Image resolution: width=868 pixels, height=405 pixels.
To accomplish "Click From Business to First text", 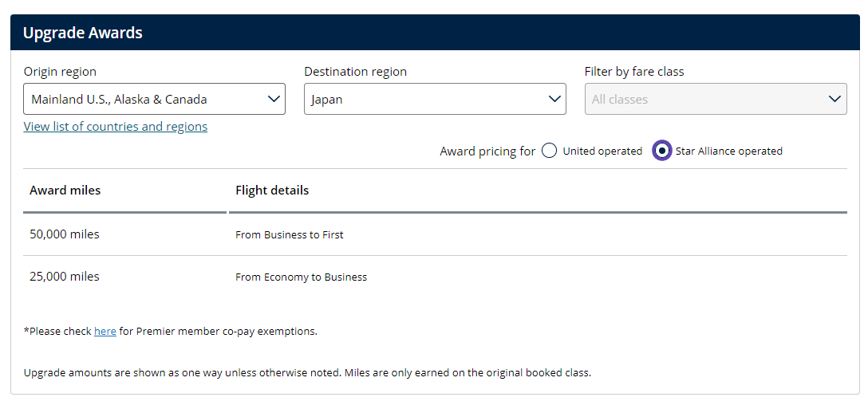I will point(290,235).
